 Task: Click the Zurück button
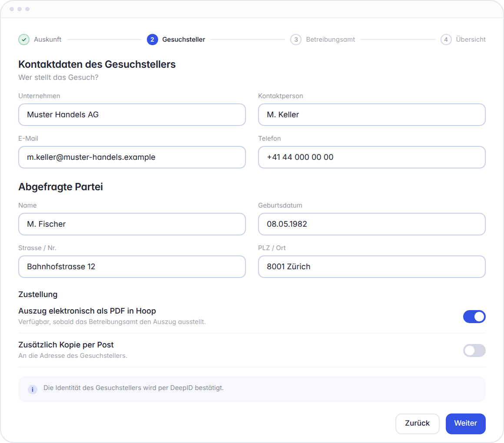click(417, 424)
